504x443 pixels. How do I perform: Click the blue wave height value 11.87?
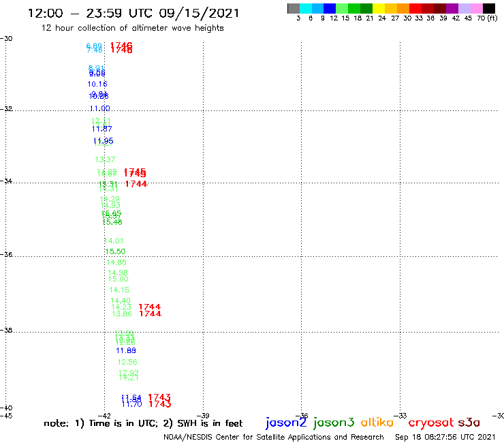pos(102,129)
